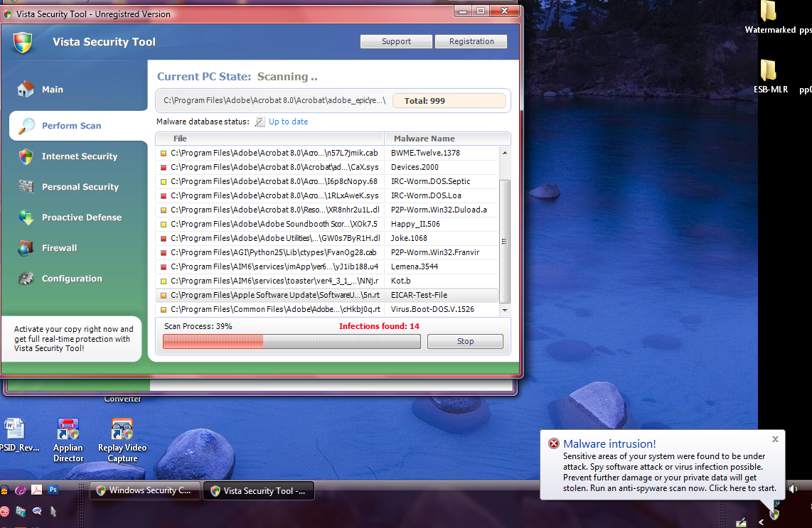Click the Internet Security shield icon
Viewport: 812px width, 528px height.
[x=26, y=156]
